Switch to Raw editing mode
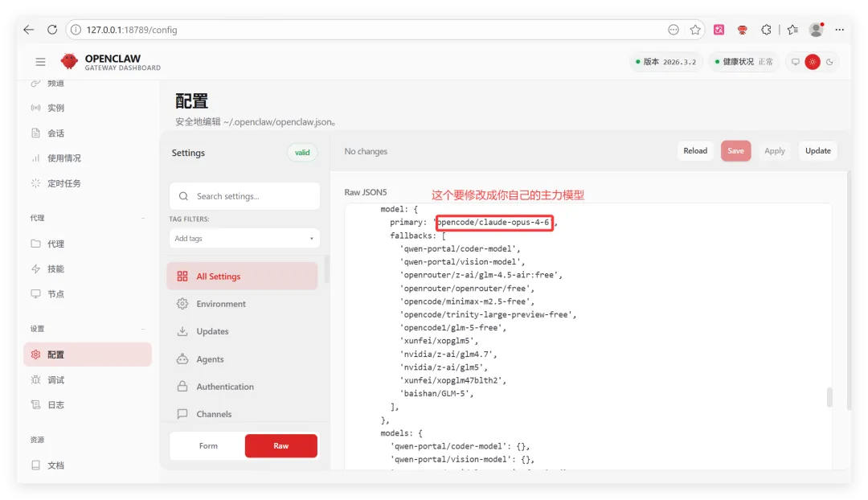The width and height of the screenshot is (868, 500). [281, 445]
